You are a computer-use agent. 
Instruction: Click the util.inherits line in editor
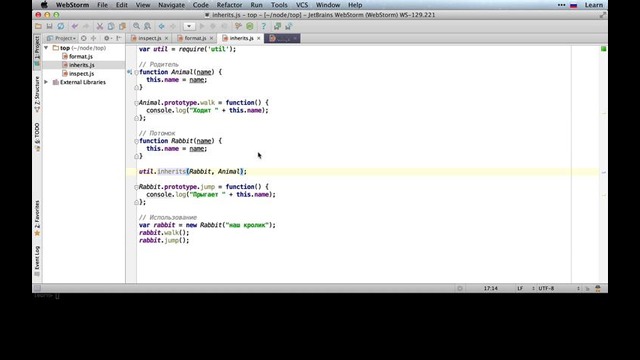pyautogui.click(x=362, y=171)
